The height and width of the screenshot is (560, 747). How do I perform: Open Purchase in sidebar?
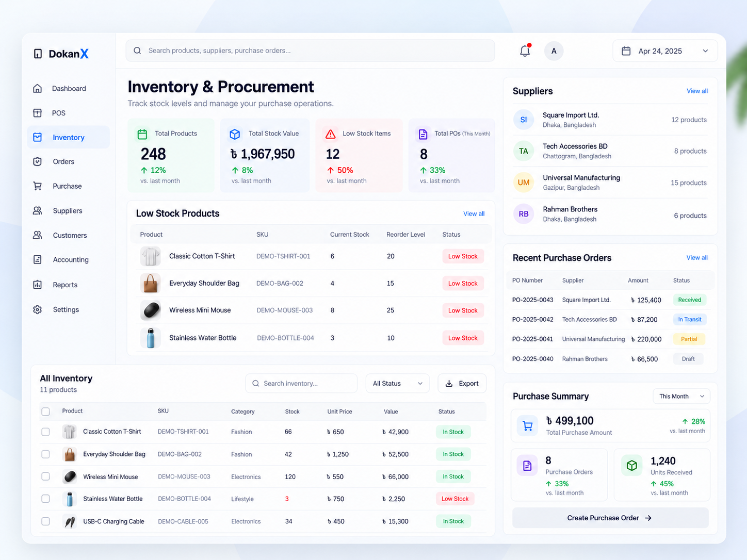[x=68, y=186]
